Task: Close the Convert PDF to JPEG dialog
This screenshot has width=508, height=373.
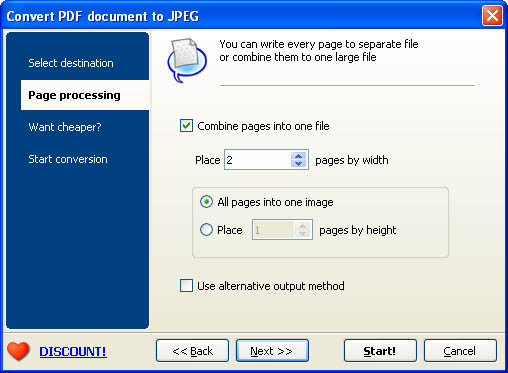Action: (x=492, y=15)
